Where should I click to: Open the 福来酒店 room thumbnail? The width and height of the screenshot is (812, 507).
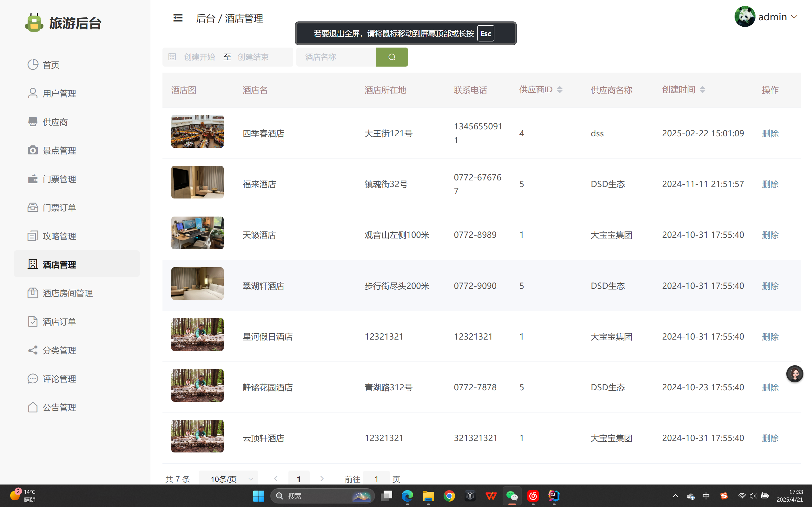click(197, 182)
